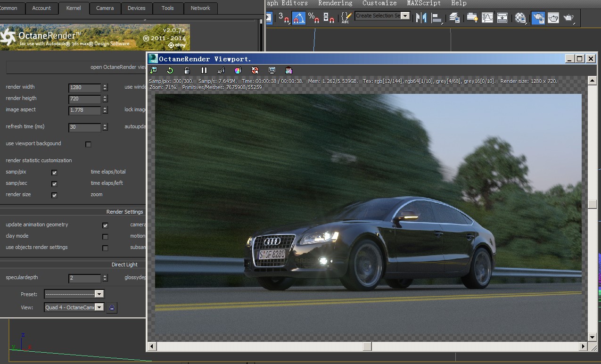Viewport: 601px width, 364px height.
Task: Click the Mirror tool icon
Action: click(421, 18)
